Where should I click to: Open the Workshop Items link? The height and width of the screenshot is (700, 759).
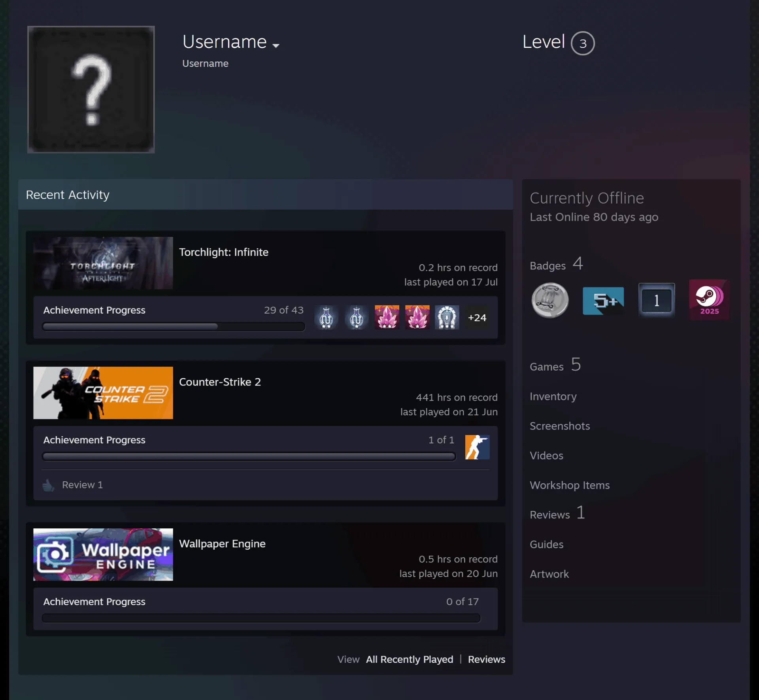(570, 485)
